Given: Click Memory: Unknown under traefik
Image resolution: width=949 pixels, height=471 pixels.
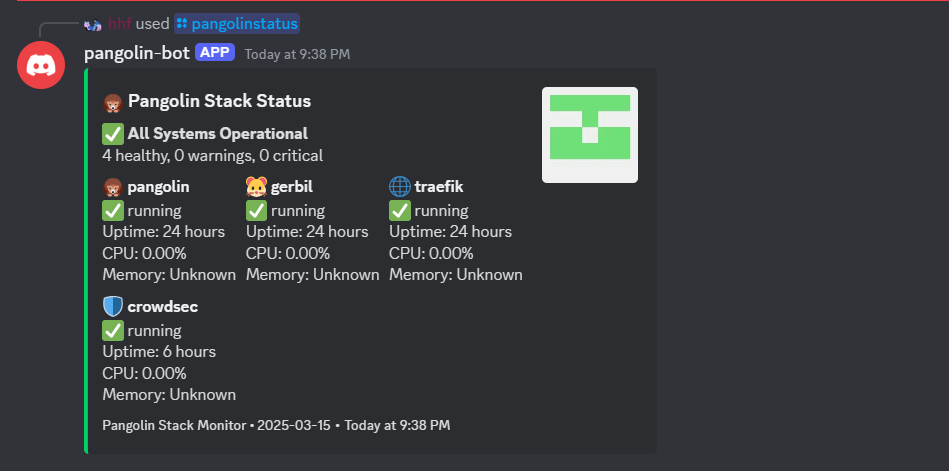Looking at the screenshot, I should point(456,275).
